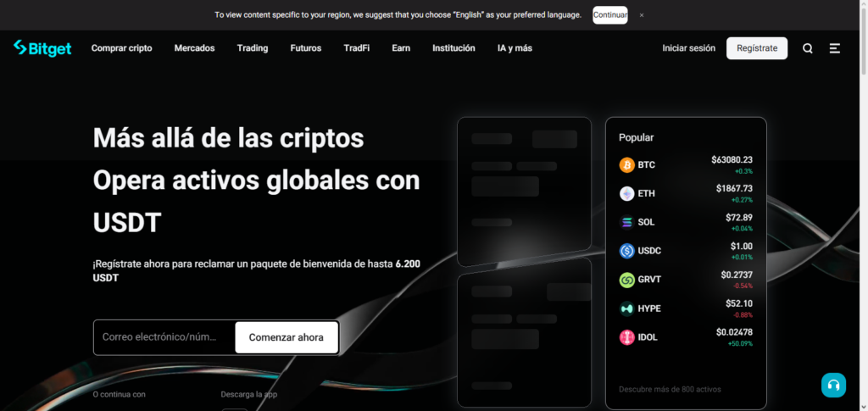Screen dimensions: 868x411
Task: Click the BTC +0.3% change value
Action: (743, 171)
